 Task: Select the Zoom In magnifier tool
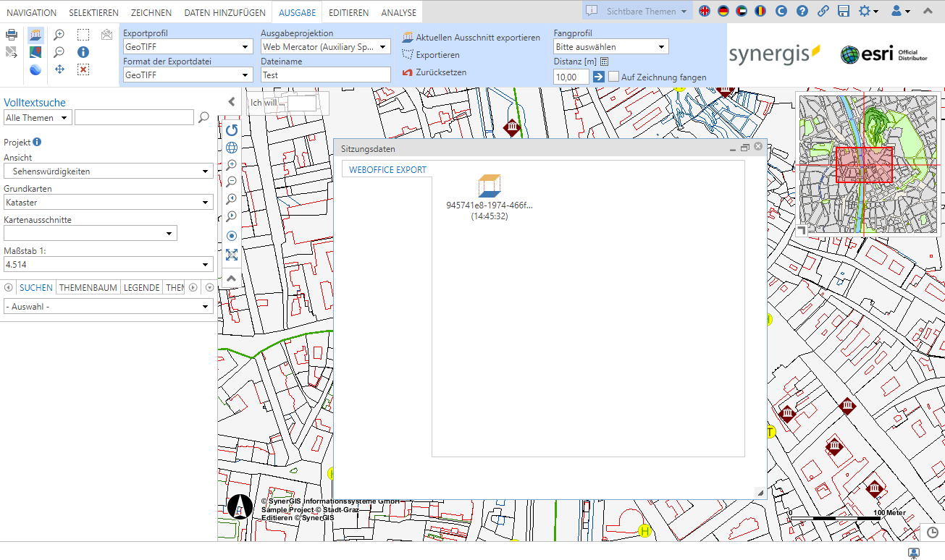tap(59, 34)
